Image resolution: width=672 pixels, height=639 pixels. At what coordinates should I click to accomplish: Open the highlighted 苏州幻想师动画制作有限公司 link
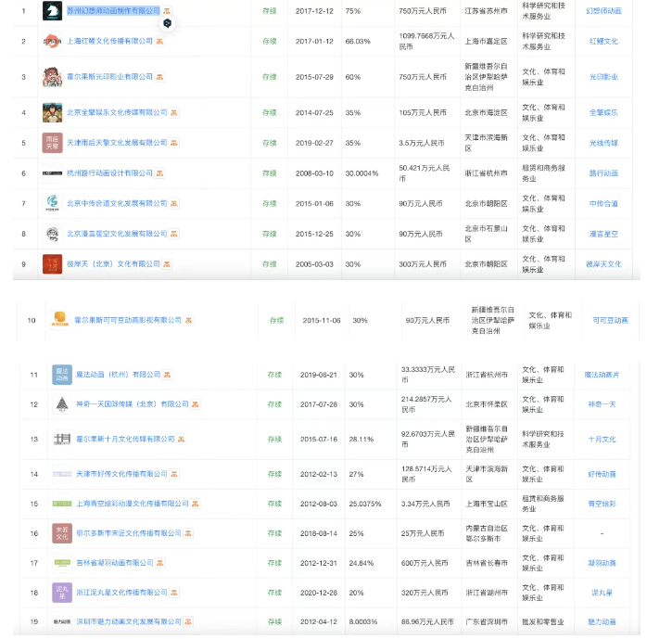(x=114, y=11)
